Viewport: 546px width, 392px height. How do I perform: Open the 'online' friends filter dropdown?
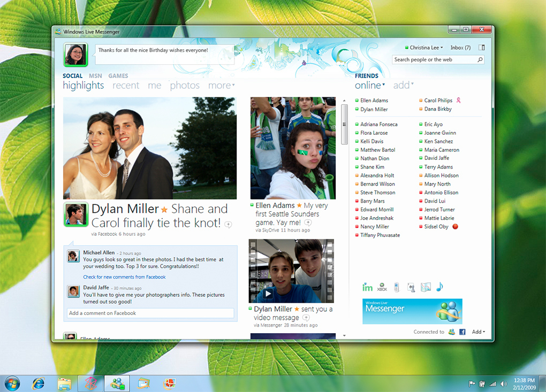pos(369,86)
